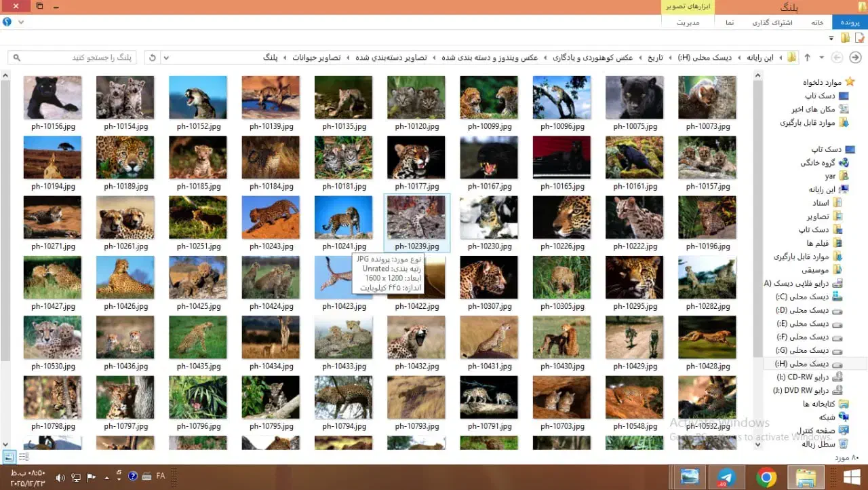Click the New Folder icon in quick access toolbar
This screenshot has height=490, width=868.
click(844, 38)
